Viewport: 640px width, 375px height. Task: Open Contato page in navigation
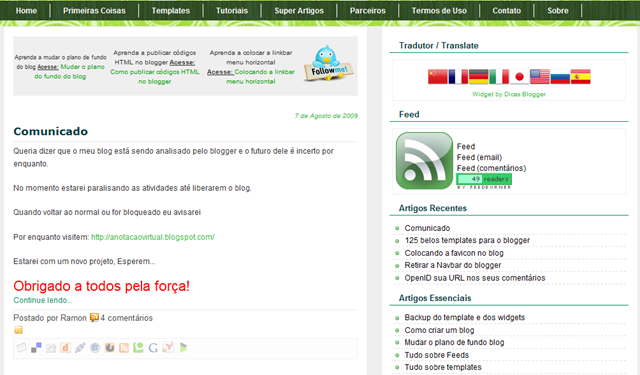click(x=507, y=11)
